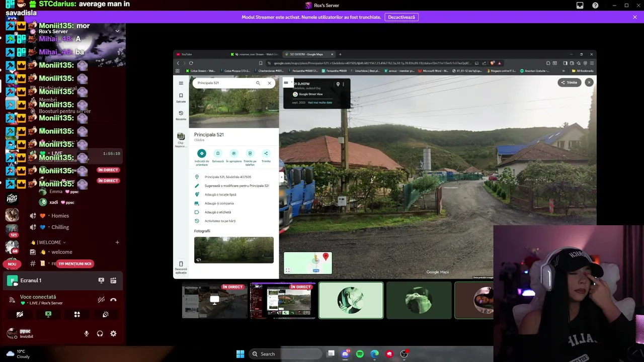Focus the google.com/maps address bar

pyautogui.click(x=372, y=63)
